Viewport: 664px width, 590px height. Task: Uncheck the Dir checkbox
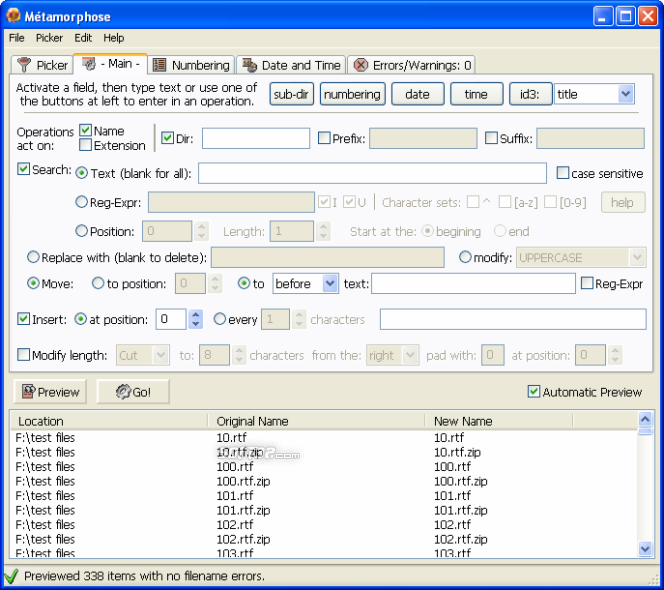point(168,138)
